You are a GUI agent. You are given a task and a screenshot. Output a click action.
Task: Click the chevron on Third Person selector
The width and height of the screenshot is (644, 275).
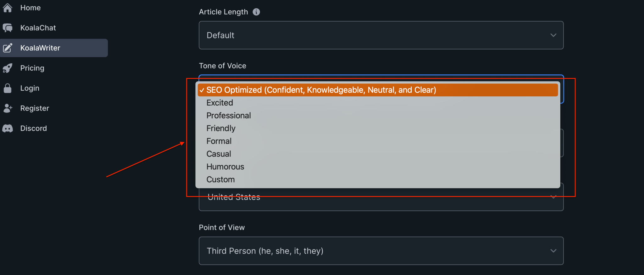(x=553, y=251)
